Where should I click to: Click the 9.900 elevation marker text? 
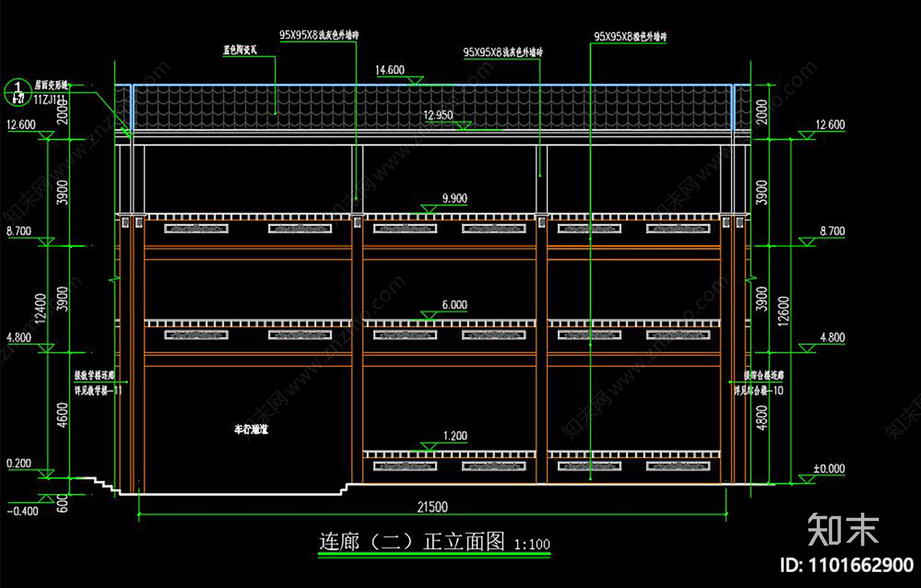click(x=455, y=199)
